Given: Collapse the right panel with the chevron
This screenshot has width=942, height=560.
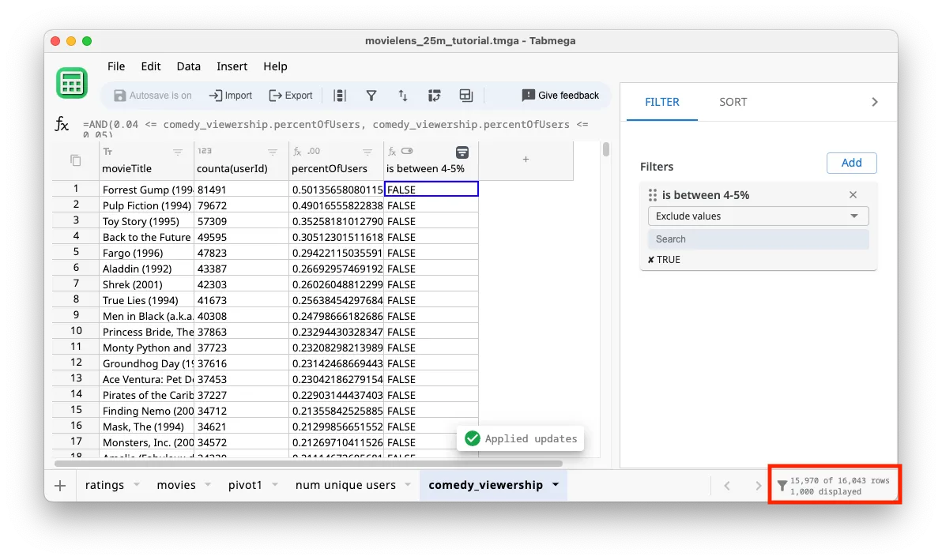Looking at the screenshot, I should click(x=874, y=101).
